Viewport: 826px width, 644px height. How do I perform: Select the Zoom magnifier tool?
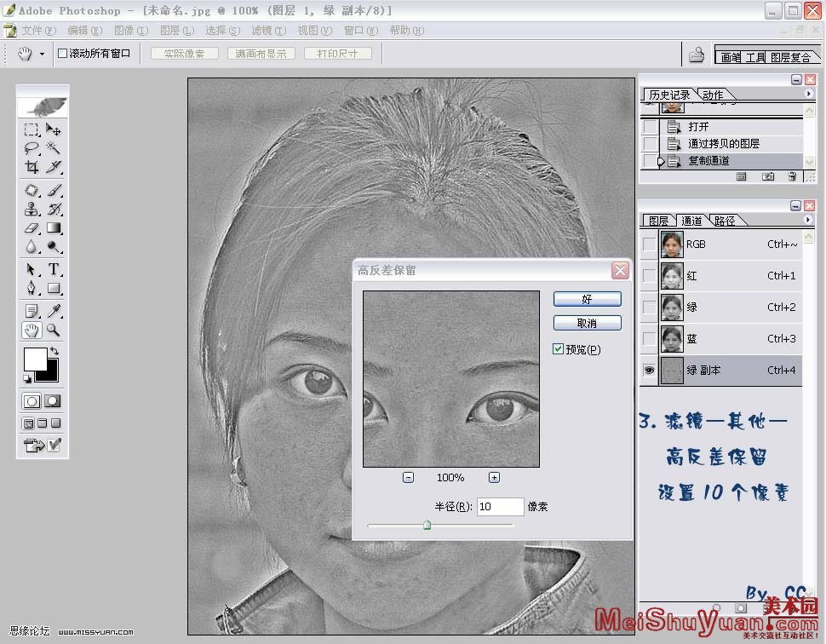point(54,330)
